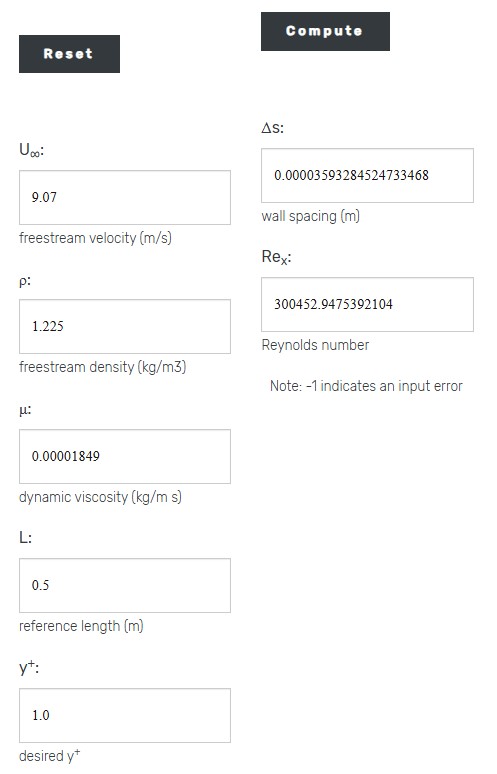
Task: Focus the reference length field showing 0.5
Action: click(x=125, y=585)
